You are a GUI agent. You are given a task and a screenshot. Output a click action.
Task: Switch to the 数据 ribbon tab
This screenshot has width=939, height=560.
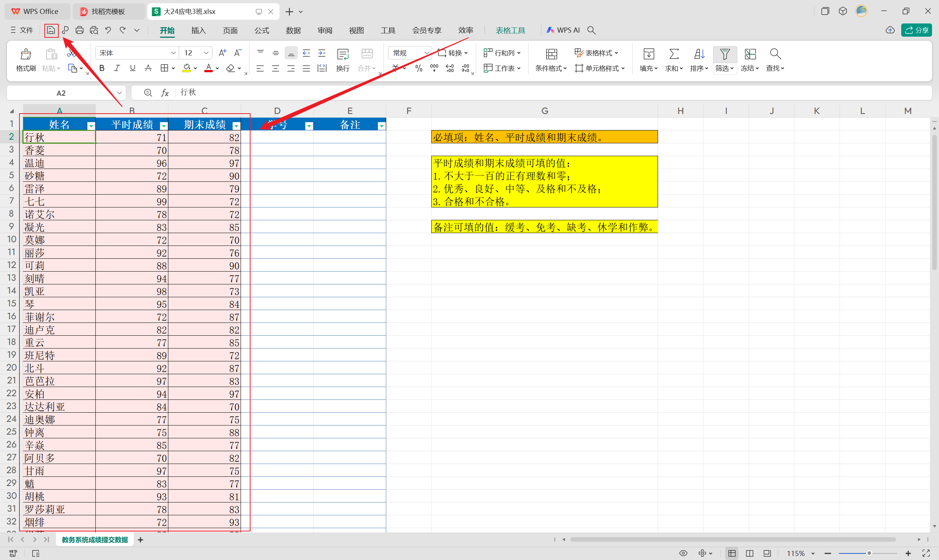point(293,30)
